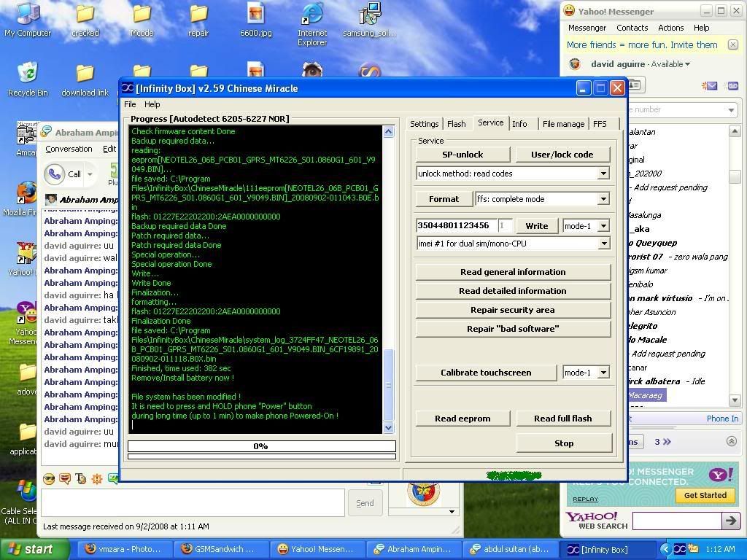The width and height of the screenshot is (747, 560).
Task: Switch to GSMSandwich taskbar item
Action: coord(220,549)
